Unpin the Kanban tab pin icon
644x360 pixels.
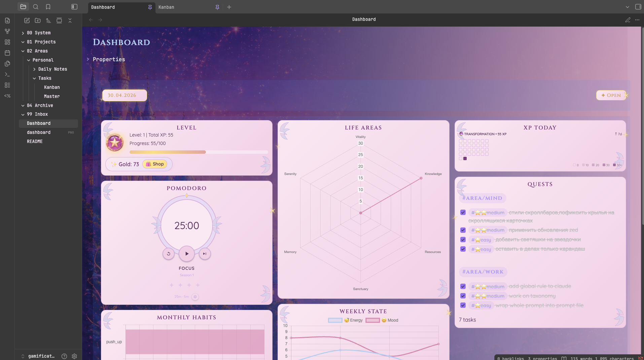(x=217, y=7)
